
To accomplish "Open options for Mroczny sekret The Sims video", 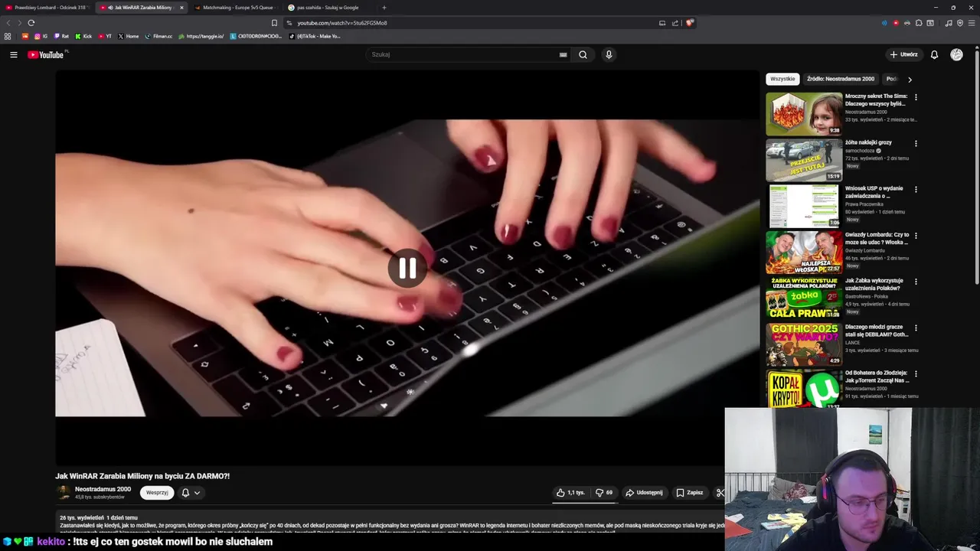I will tap(916, 97).
